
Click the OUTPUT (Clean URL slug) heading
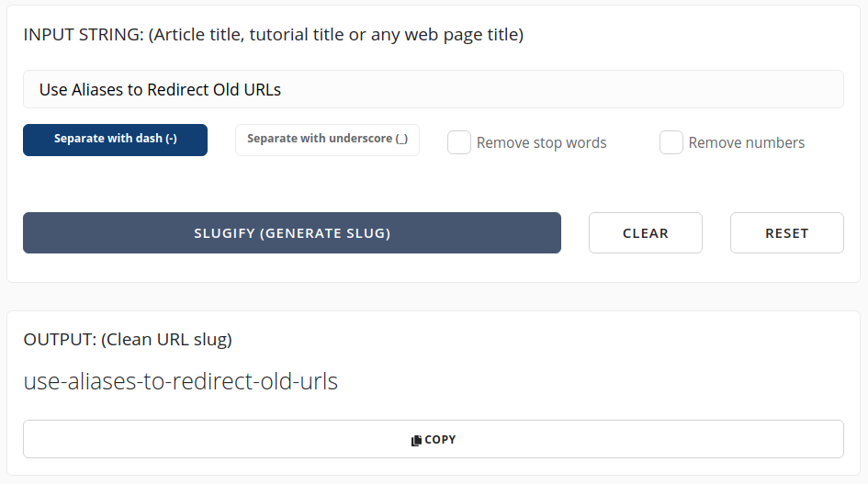(128, 340)
